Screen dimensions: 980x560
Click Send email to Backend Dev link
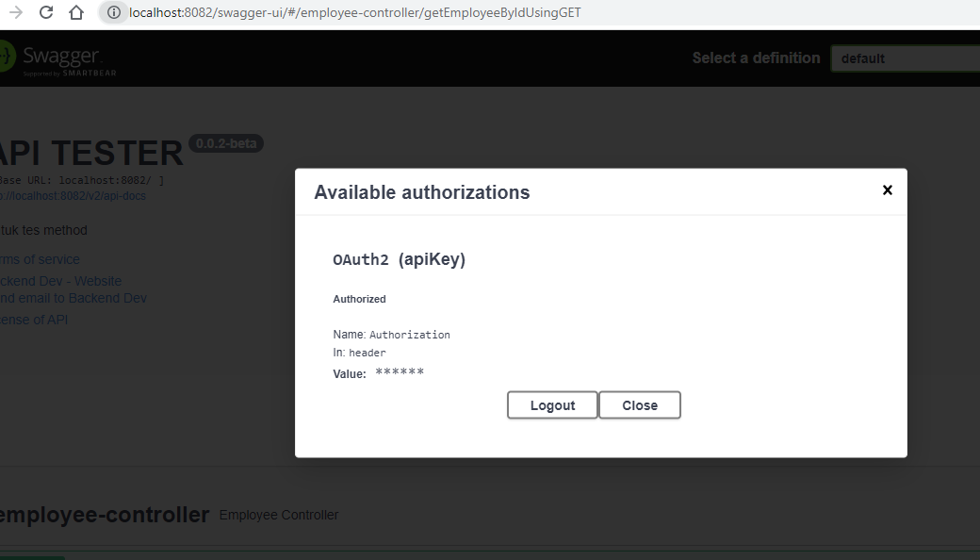pos(73,298)
